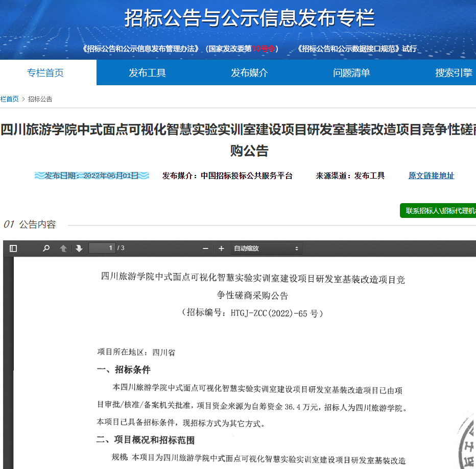
Task: Select 发布媒介：中国招标投标公共服务平台 text
Action: pos(227,176)
